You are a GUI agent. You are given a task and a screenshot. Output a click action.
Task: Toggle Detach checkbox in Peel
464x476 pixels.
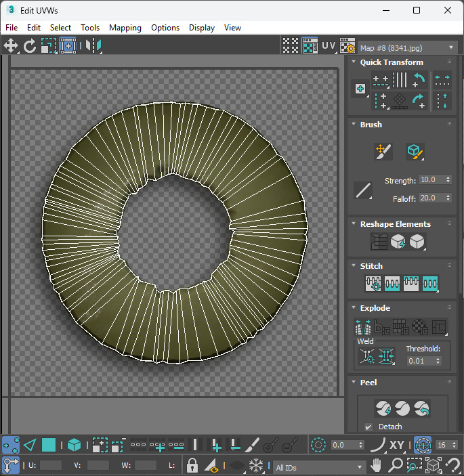368,427
